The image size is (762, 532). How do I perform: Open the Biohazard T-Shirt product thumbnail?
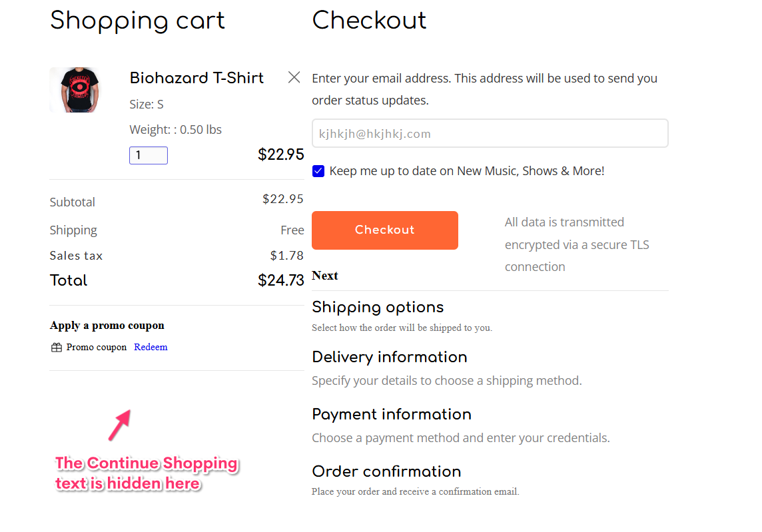point(75,90)
